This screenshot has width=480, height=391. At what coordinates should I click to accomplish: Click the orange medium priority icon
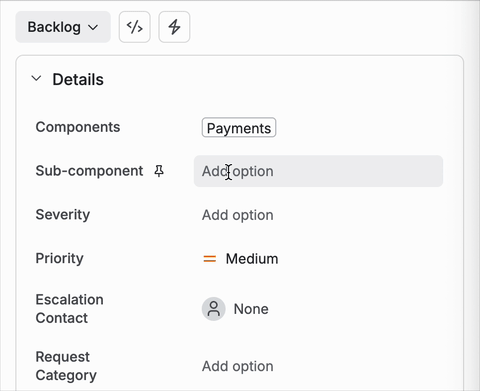pyautogui.click(x=210, y=259)
